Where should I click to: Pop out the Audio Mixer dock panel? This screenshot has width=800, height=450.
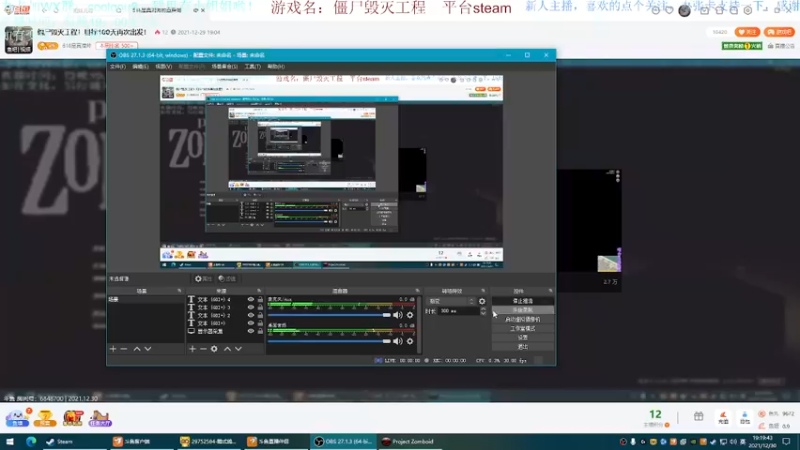[x=417, y=291]
